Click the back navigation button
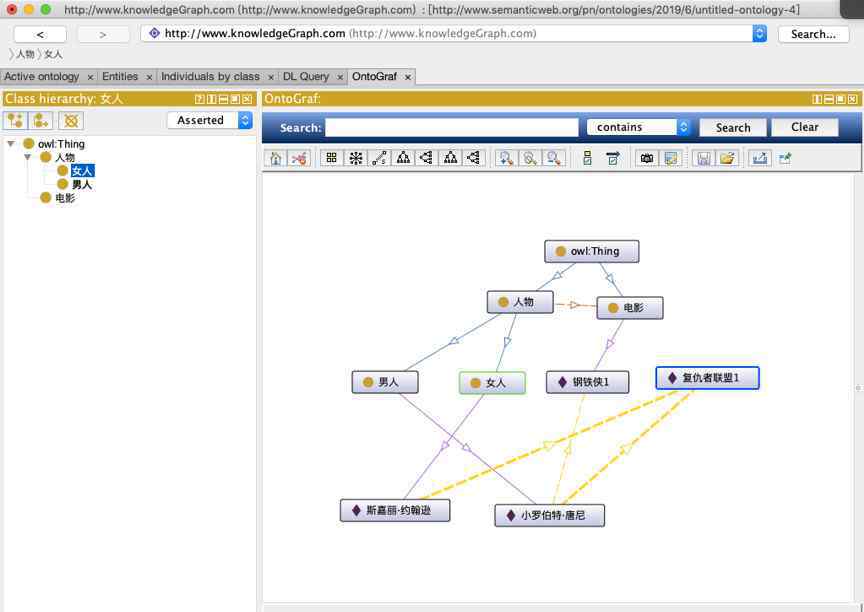The height and width of the screenshot is (612, 864). (x=40, y=34)
